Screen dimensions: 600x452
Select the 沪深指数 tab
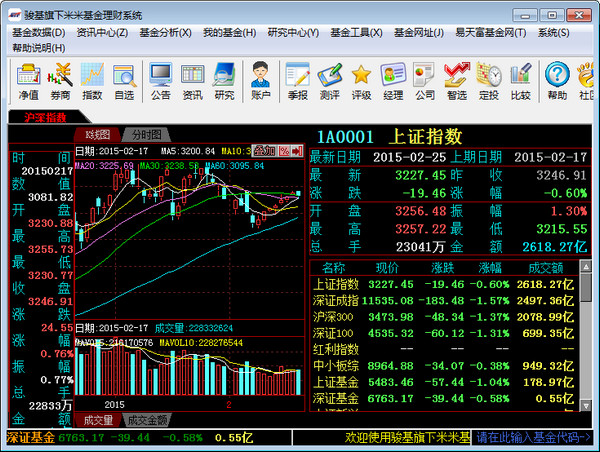[x=46, y=117]
